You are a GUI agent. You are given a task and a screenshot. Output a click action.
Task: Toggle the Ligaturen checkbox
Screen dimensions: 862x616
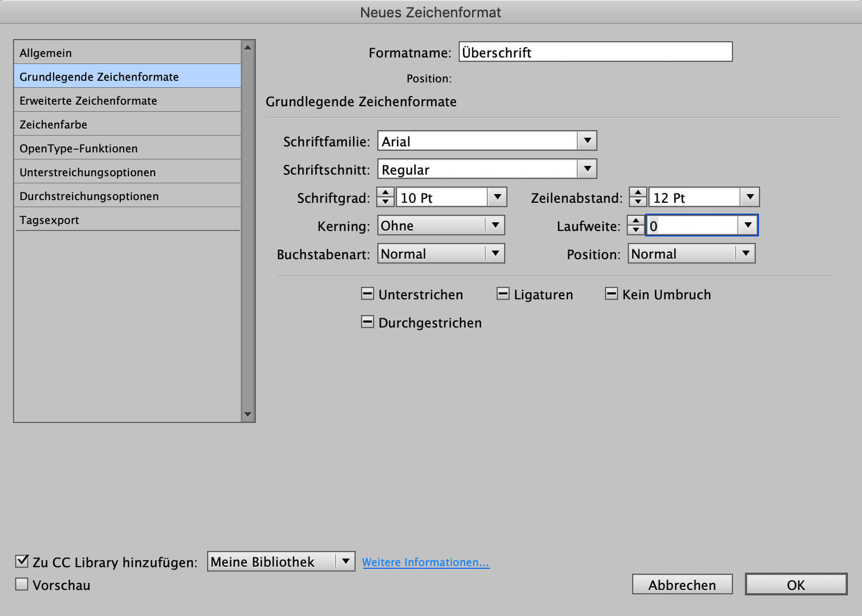point(503,294)
